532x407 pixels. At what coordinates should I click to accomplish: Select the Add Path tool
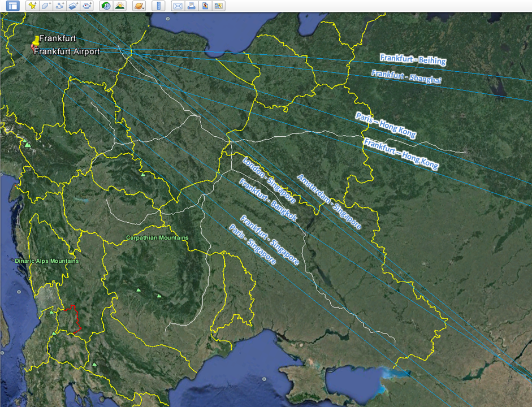point(59,6)
